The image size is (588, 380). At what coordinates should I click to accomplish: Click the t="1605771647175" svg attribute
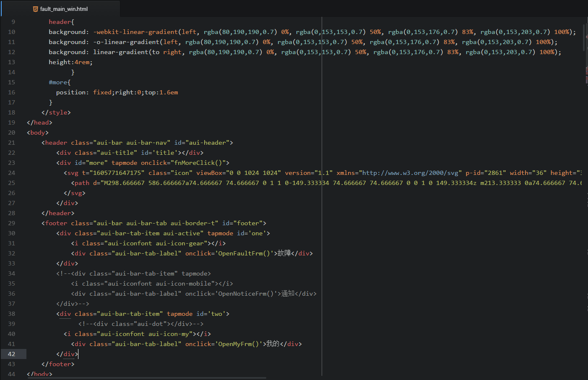[113, 173]
